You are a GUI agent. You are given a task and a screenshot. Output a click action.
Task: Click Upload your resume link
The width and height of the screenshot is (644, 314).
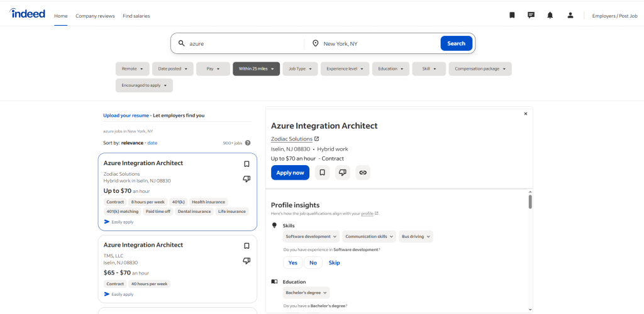point(126,116)
